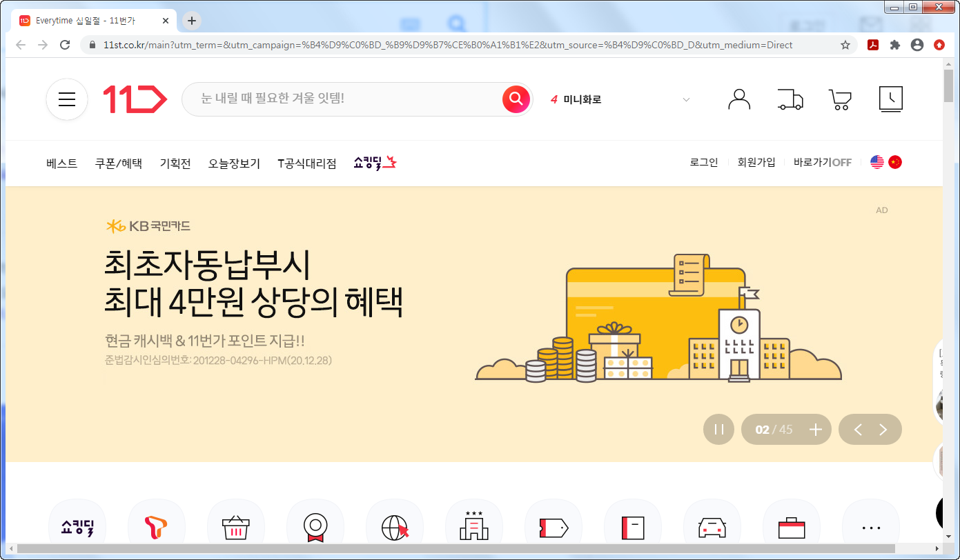Show next banner with right chevron
Image resolution: width=960 pixels, height=560 pixels.
883,430
